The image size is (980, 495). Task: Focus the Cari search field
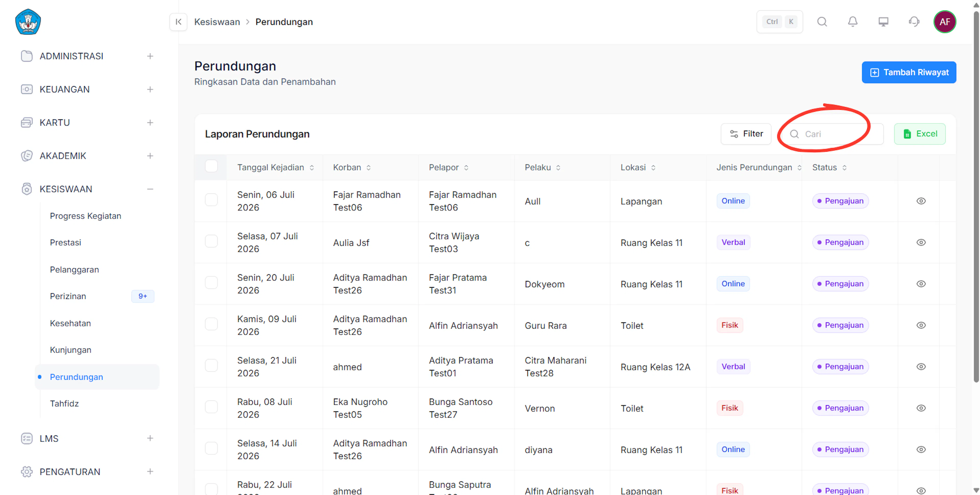(833, 134)
